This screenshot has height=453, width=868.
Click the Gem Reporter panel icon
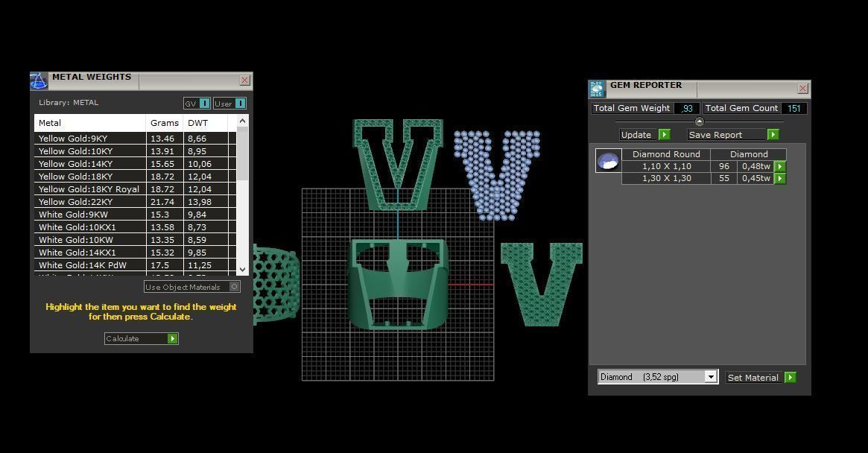point(597,89)
